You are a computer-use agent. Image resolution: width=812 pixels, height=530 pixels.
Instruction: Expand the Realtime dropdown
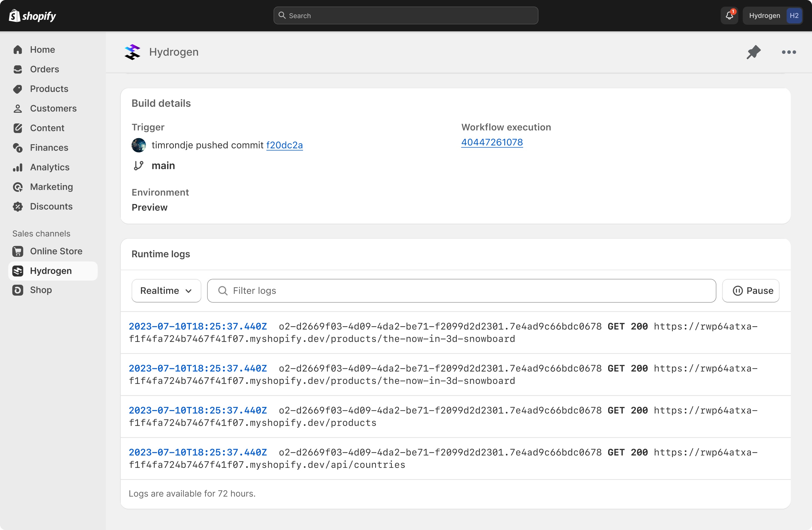point(166,291)
